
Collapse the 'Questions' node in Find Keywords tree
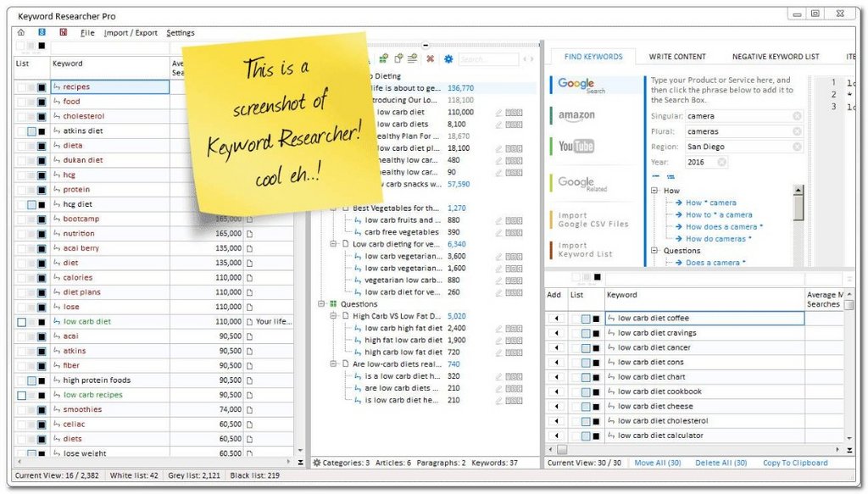coord(654,251)
